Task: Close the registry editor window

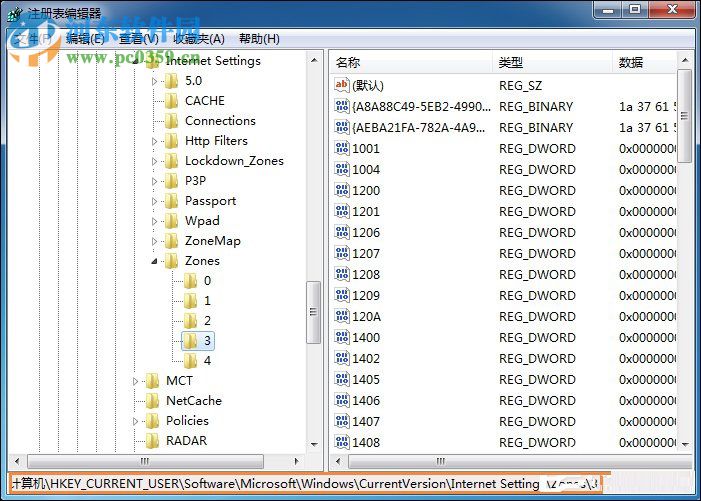Action: pyautogui.click(x=671, y=9)
